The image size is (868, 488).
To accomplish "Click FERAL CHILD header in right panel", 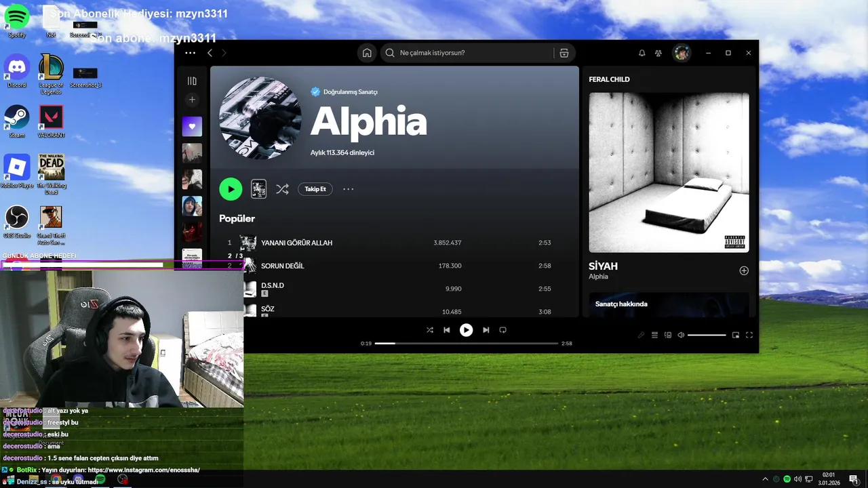I will click(609, 79).
